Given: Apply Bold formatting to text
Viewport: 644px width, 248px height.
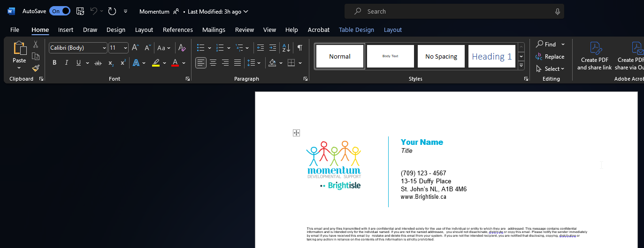Looking at the screenshot, I should [54, 63].
